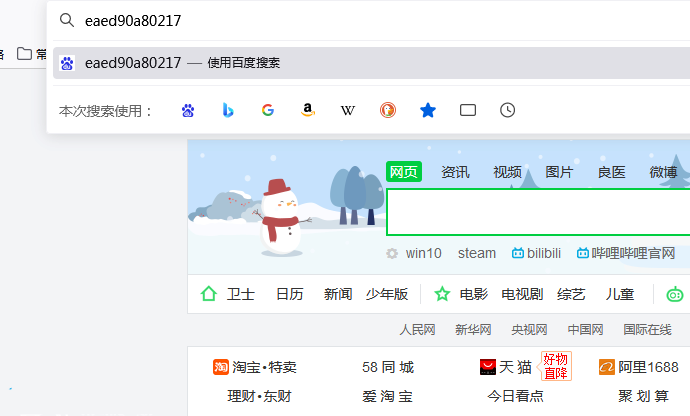Open the 卫士 navigation link
690x416 pixels.
(x=241, y=294)
